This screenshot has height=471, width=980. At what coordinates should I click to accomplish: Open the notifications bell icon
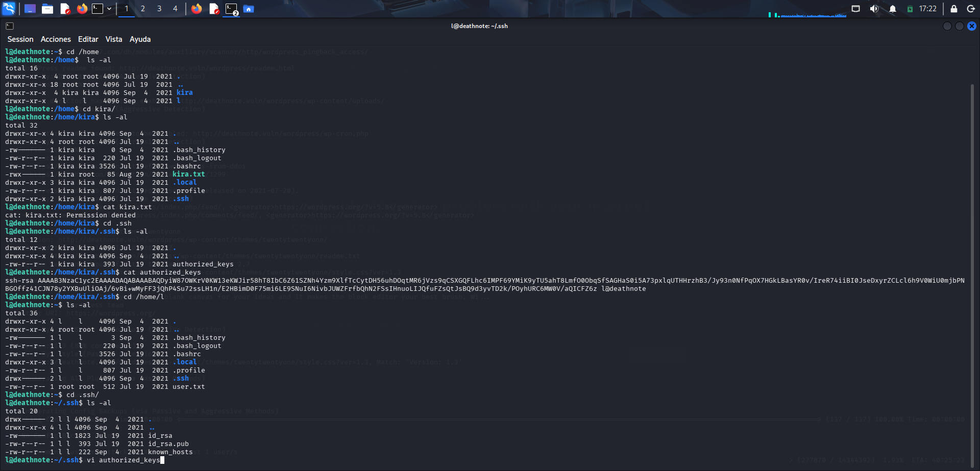[x=893, y=9]
